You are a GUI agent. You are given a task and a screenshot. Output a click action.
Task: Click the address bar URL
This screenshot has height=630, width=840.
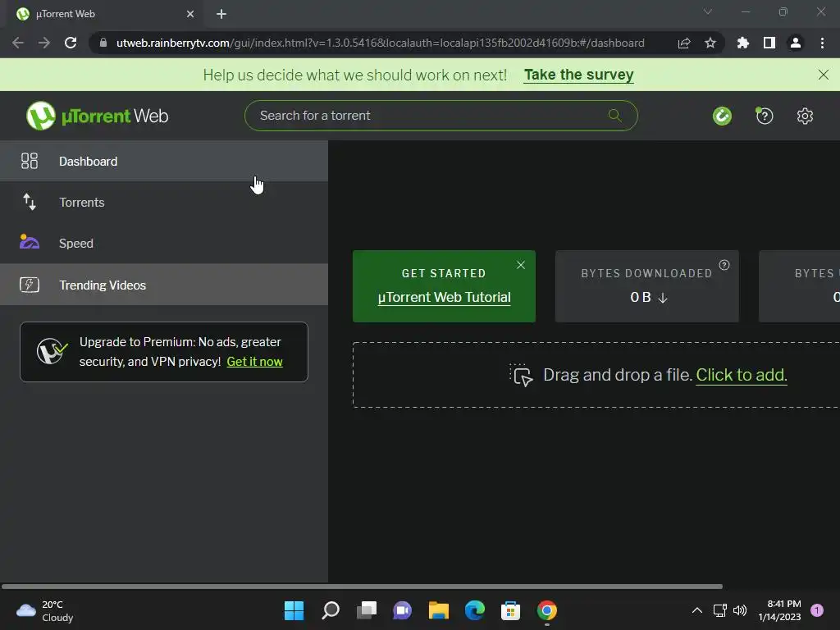coord(381,43)
